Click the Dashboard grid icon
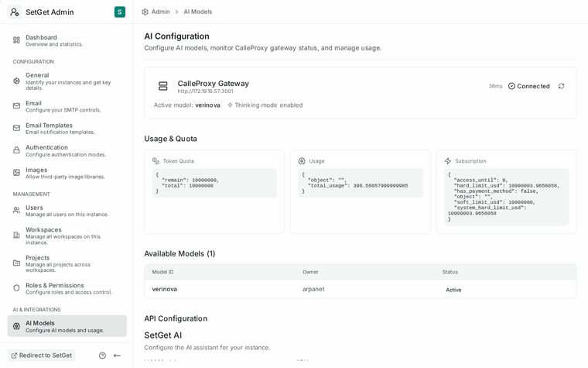The height and width of the screenshot is (368, 588). point(16,40)
